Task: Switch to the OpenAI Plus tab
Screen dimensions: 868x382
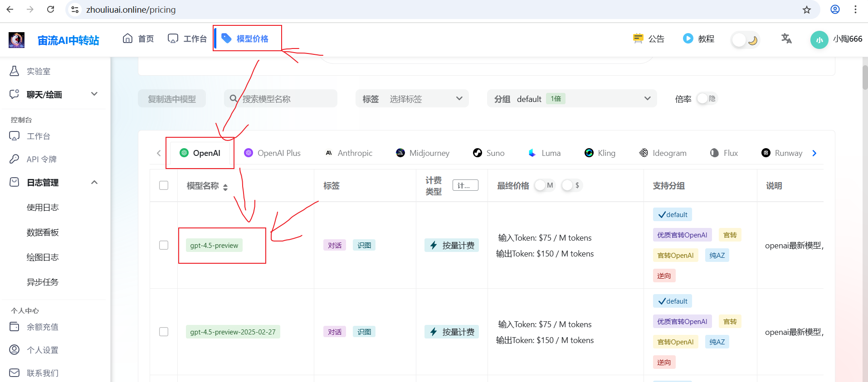Action: point(272,153)
